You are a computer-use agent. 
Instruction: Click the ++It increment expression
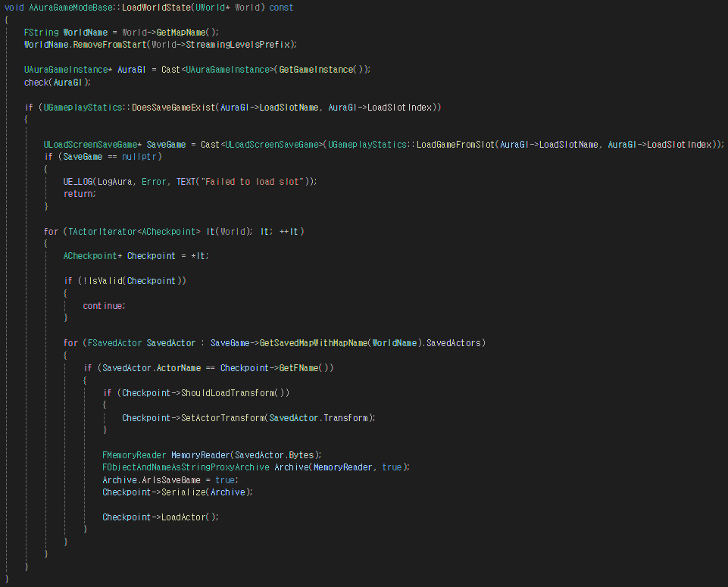click(289, 232)
